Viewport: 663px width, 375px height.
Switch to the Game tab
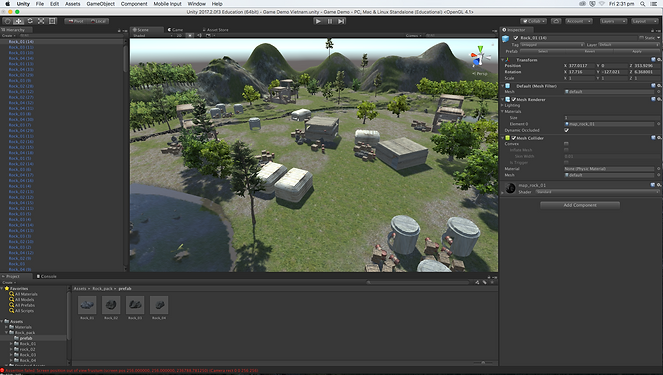tap(175, 30)
